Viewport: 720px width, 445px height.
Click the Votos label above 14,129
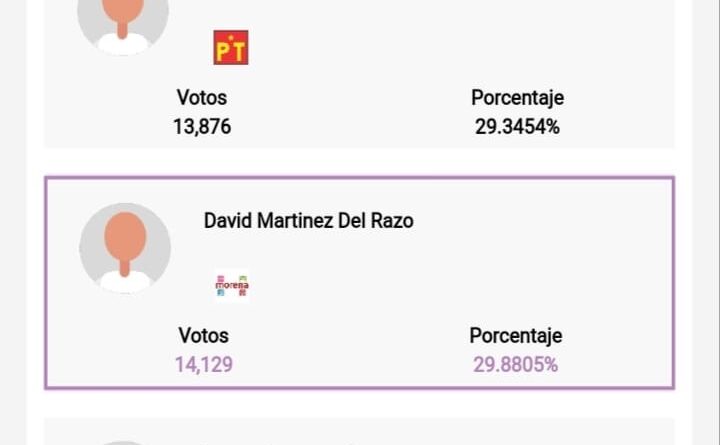point(204,336)
